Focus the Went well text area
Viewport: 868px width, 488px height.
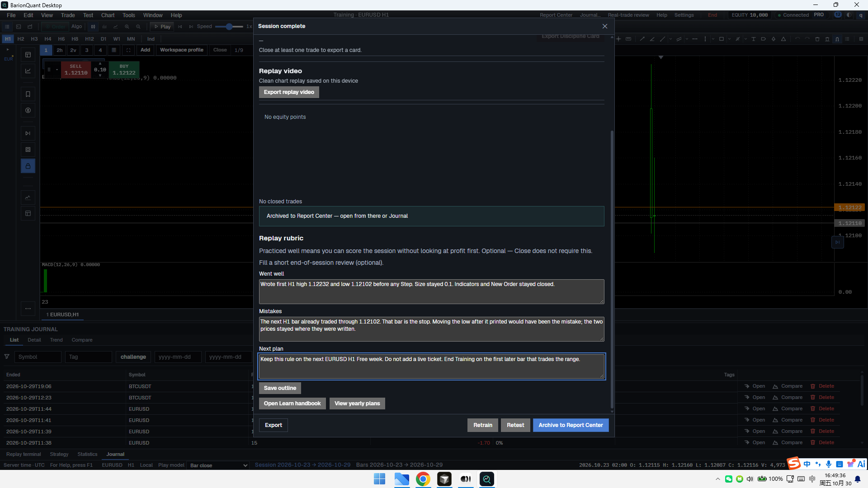(x=431, y=291)
